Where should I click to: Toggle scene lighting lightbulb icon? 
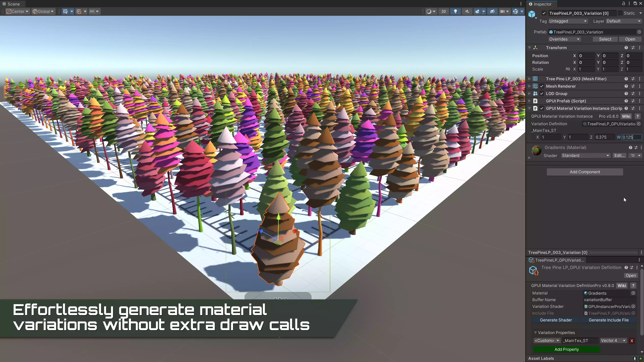[x=455, y=12]
